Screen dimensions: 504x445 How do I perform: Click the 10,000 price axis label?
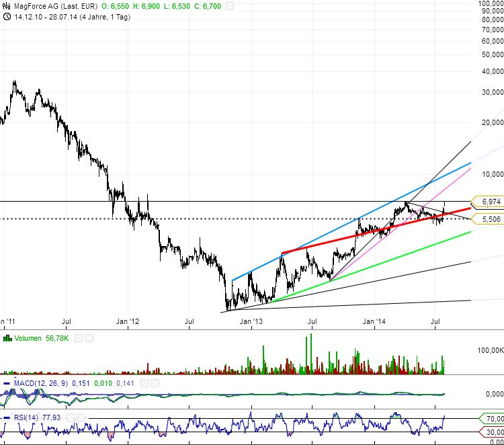(x=493, y=174)
